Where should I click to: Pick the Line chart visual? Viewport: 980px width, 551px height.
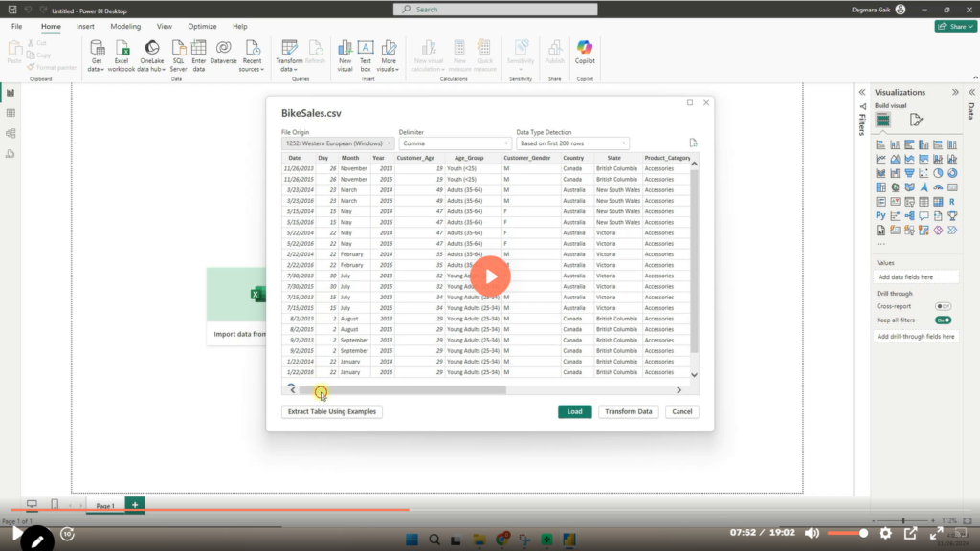coord(880,160)
